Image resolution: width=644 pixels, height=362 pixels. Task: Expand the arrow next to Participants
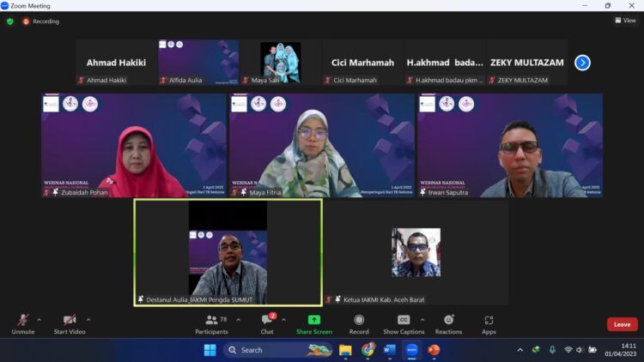[x=238, y=320]
